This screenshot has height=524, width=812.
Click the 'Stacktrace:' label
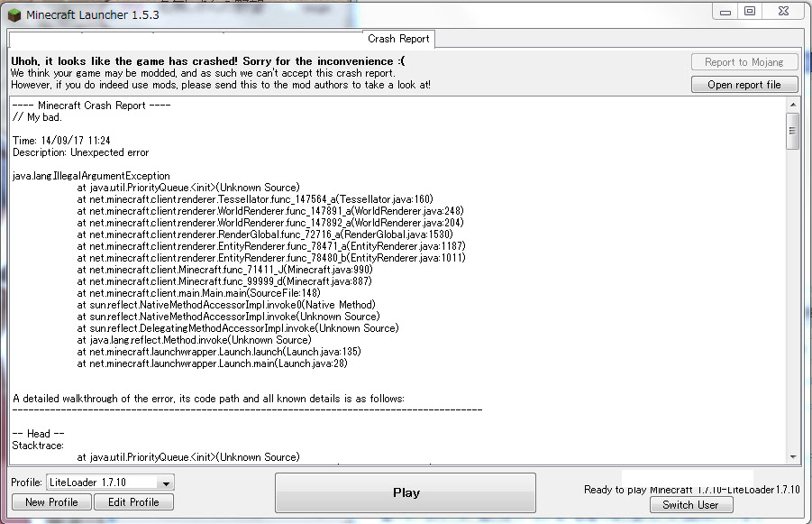point(38,446)
